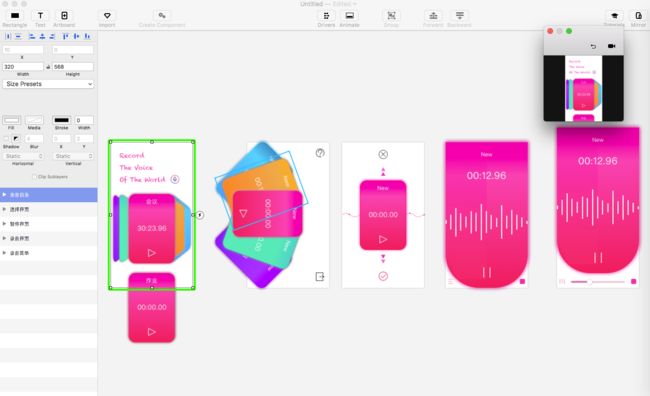Click the stop square on the fourth artboard
The image size is (650, 396).
[522, 282]
